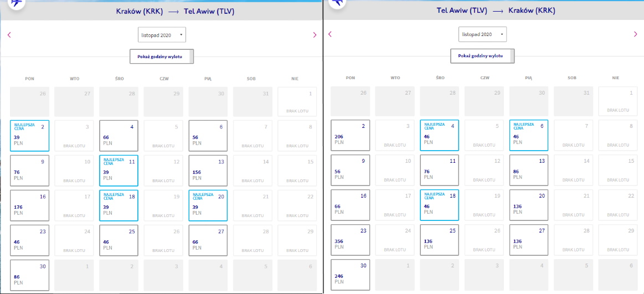Choose 20 November at 39 PLN from Kraków

[x=208, y=205]
